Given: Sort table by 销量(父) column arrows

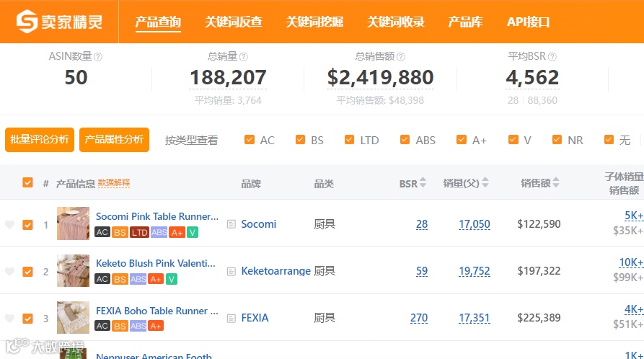Looking at the screenshot, I should (485, 183).
